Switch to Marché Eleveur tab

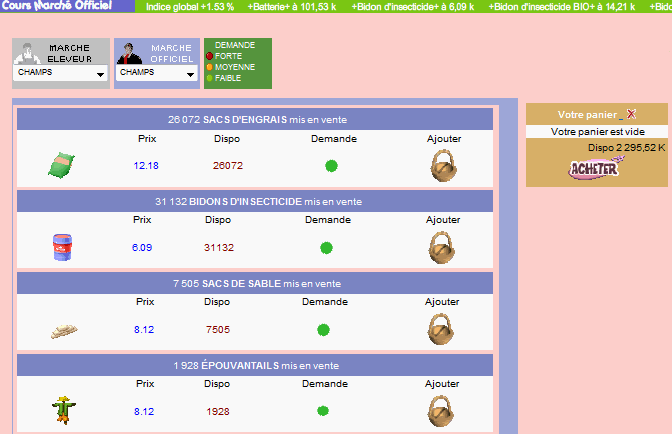coord(61,53)
